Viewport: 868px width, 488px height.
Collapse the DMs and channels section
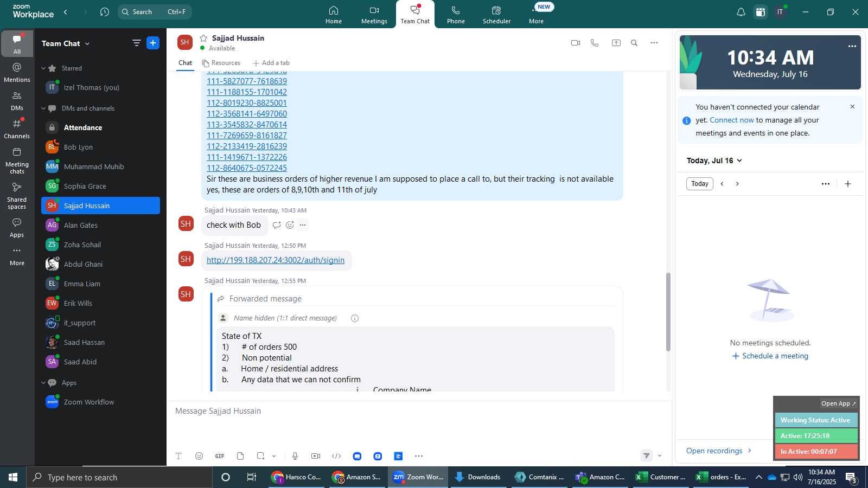pos(43,108)
